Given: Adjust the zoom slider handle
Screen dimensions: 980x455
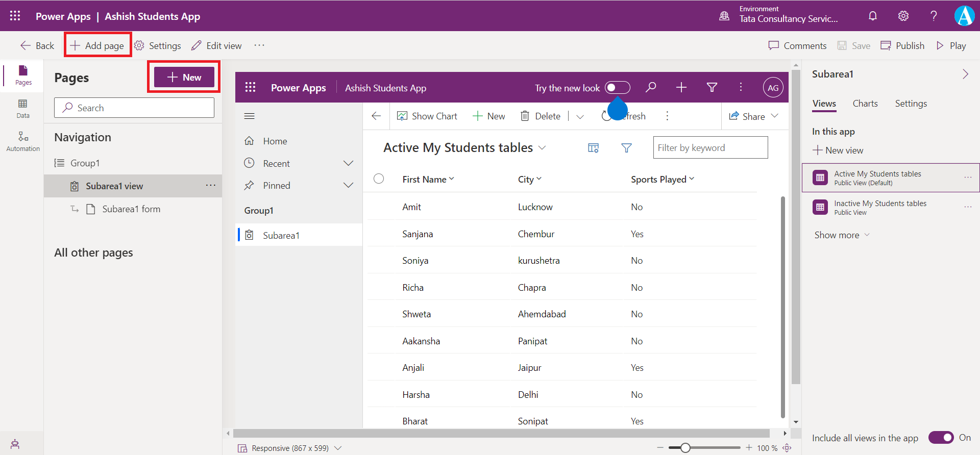Looking at the screenshot, I should [685, 448].
